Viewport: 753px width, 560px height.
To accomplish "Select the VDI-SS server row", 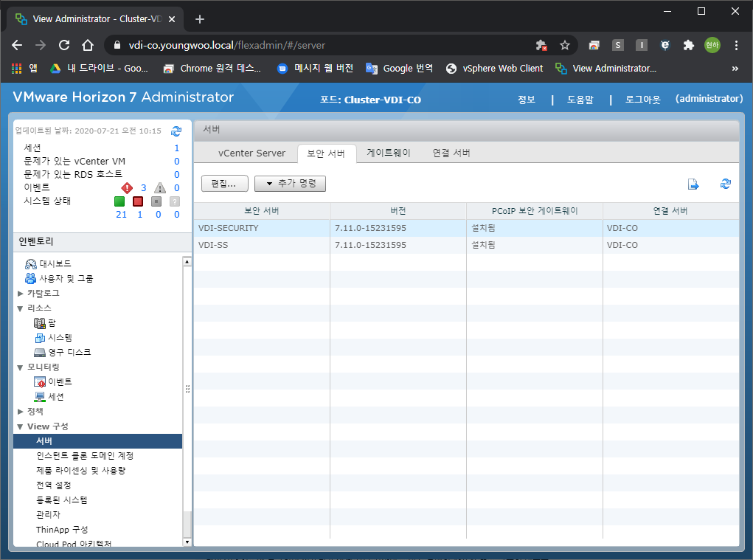I will (466, 245).
